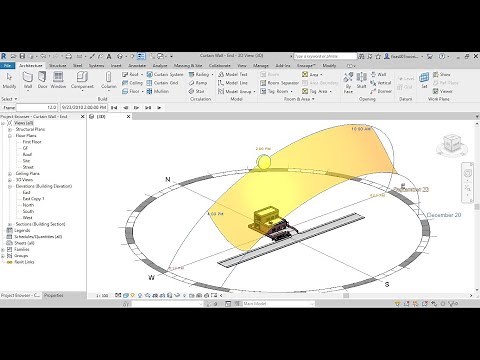This screenshot has width=480, height=360.
Task: Expand the Structural Plans tree node
Action: (10, 129)
